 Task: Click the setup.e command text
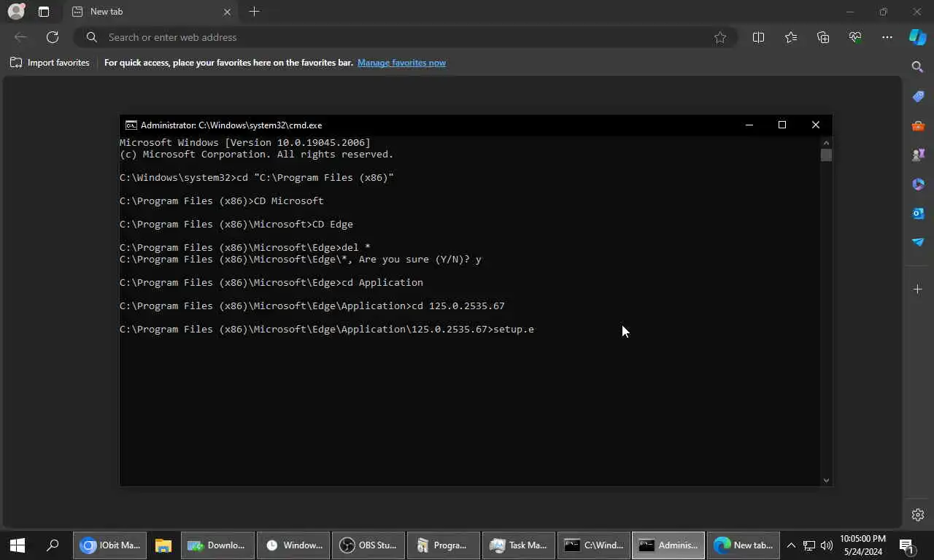pos(514,330)
